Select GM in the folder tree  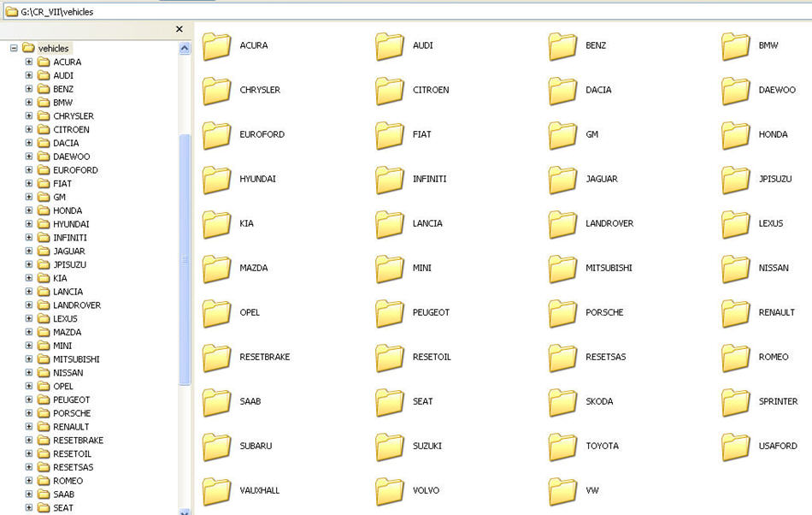(60, 197)
